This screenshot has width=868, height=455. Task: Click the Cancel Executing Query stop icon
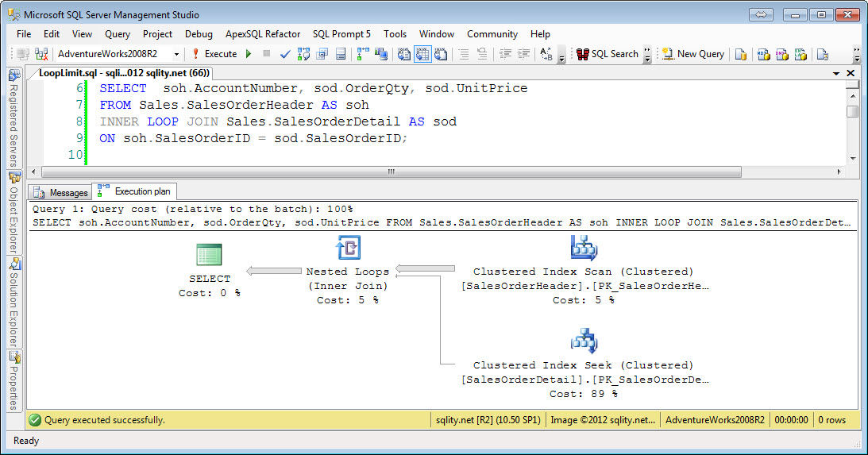pyautogui.click(x=266, y=54)
